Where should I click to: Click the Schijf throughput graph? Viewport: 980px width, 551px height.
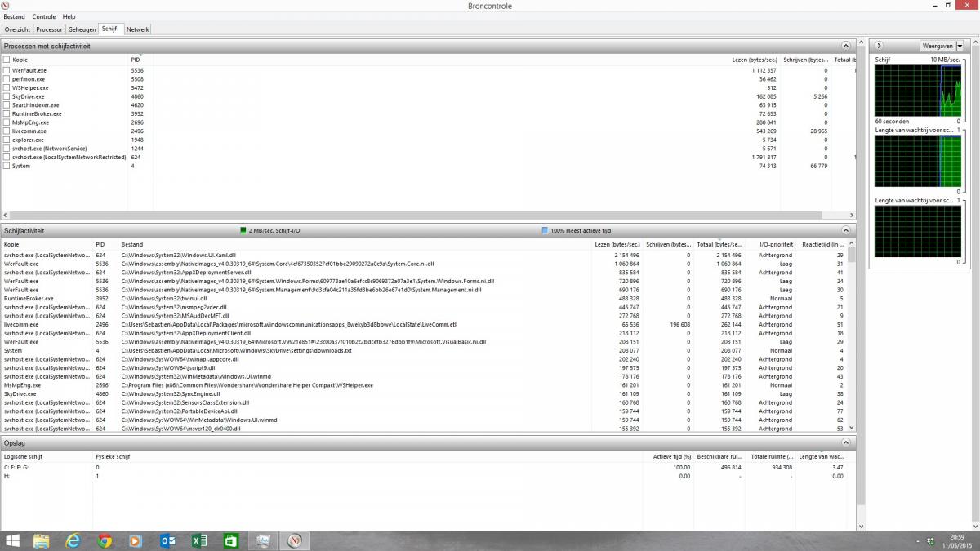(919, 91)
